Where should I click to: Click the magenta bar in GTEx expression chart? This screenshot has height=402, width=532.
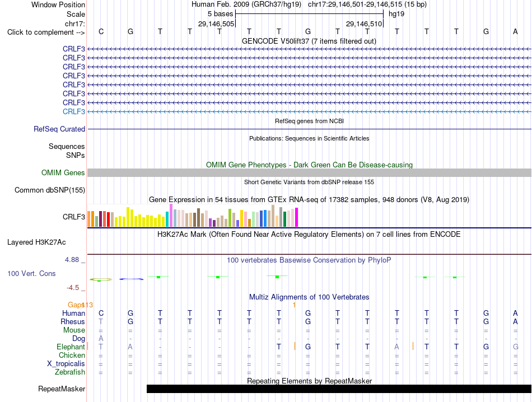point(297,217)
